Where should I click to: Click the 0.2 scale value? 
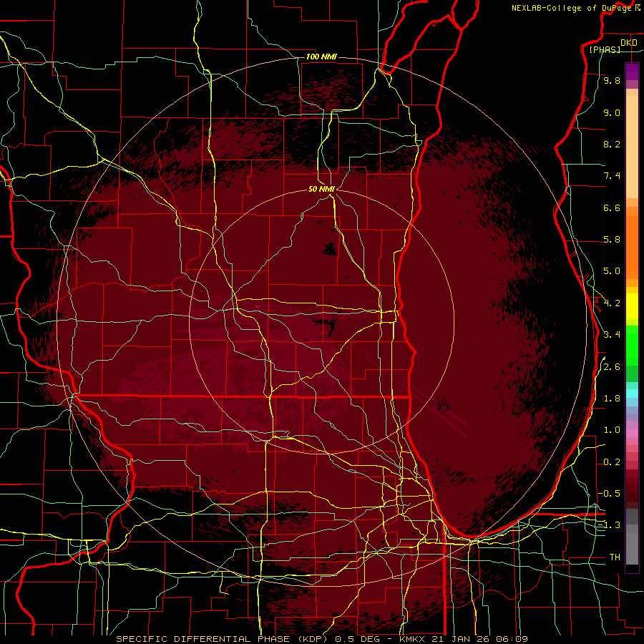coord(612,462)
